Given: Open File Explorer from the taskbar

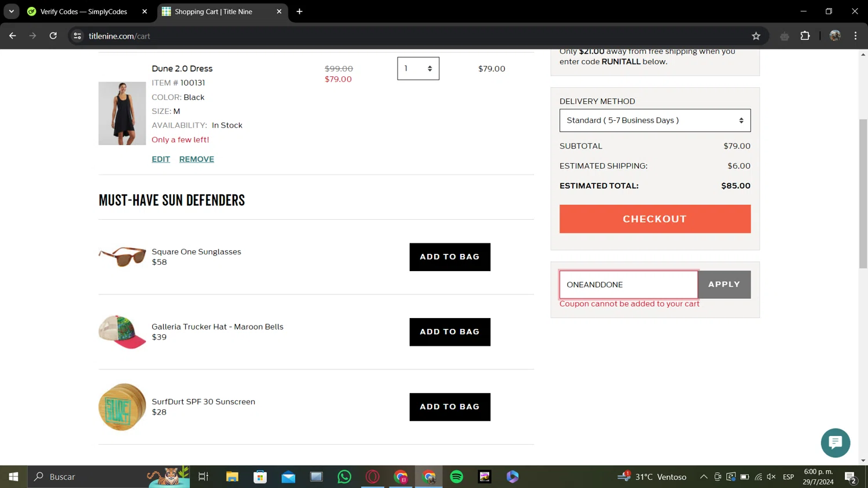Looking at the screenshot, I should pos(232,476).
